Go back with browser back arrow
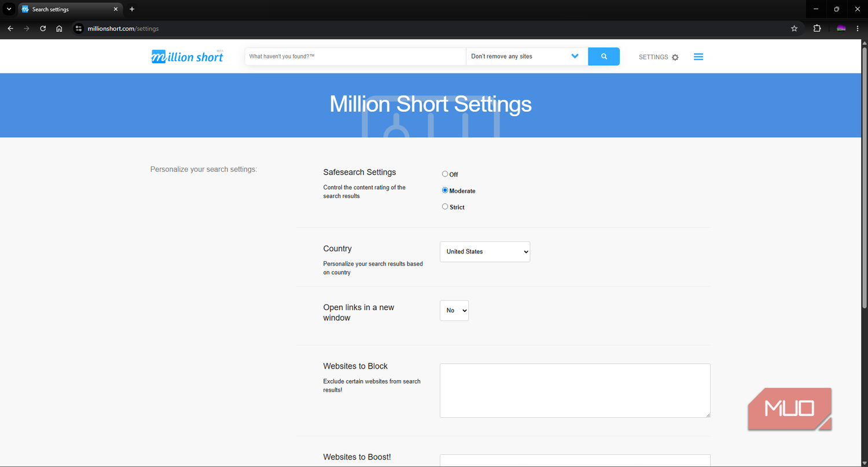This screenshot has height=467, width=868. pyautogui.click(x=10, y=28)
